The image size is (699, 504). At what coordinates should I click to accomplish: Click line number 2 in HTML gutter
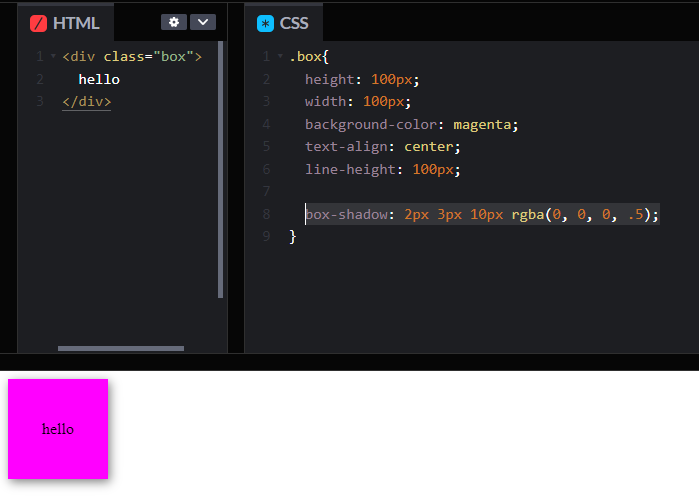[40, 79]
